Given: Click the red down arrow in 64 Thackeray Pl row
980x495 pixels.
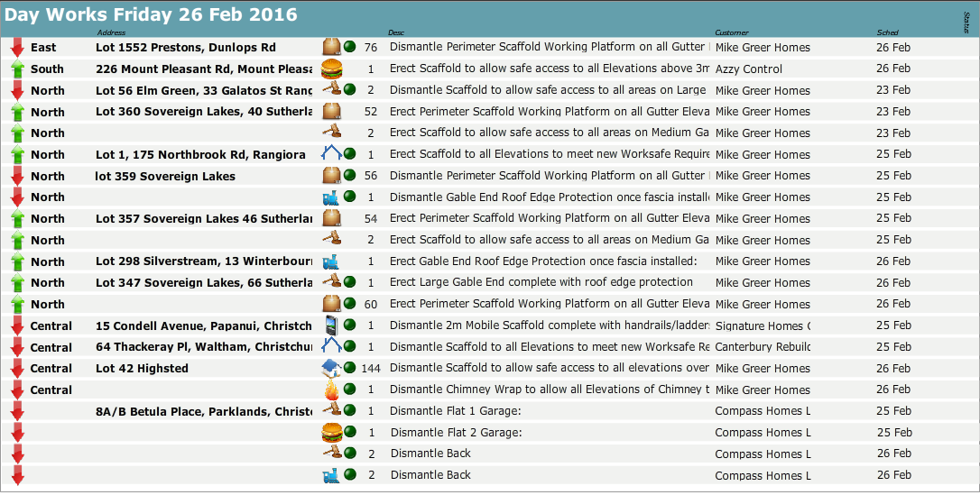Looking at the screenshot, I should point(17,348).
